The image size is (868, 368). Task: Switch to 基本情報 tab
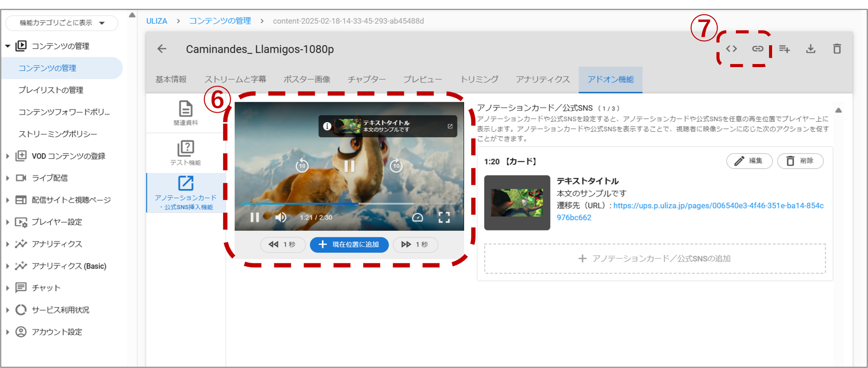171,79
